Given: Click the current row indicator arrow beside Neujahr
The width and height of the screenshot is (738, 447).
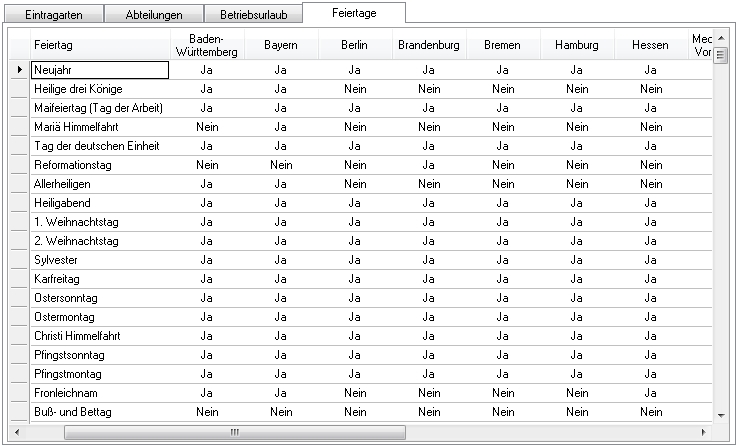Looking at the screenshot, I should (20, 70).
